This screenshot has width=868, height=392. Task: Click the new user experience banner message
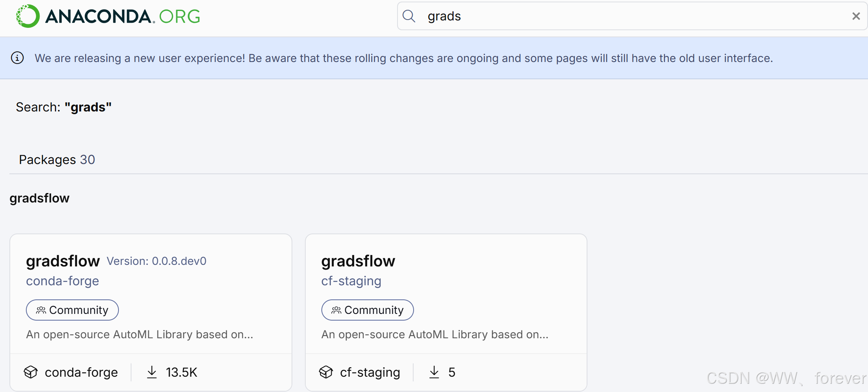pos(404,58)
